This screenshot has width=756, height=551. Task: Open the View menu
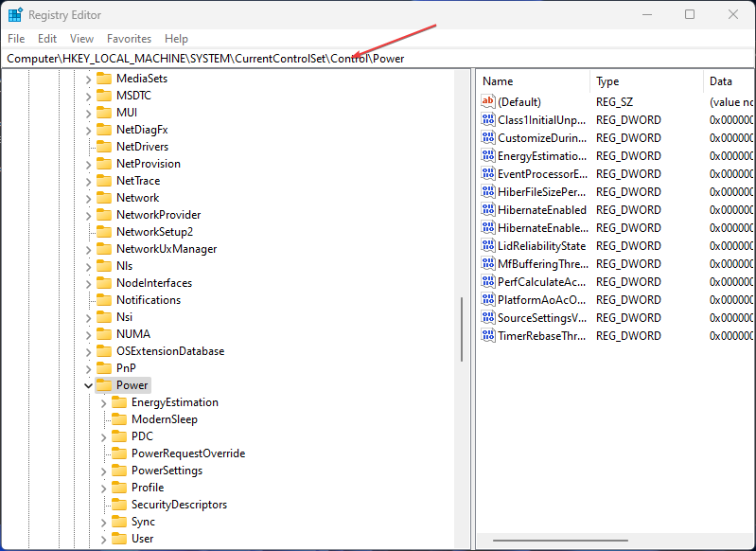coord(81,39)
